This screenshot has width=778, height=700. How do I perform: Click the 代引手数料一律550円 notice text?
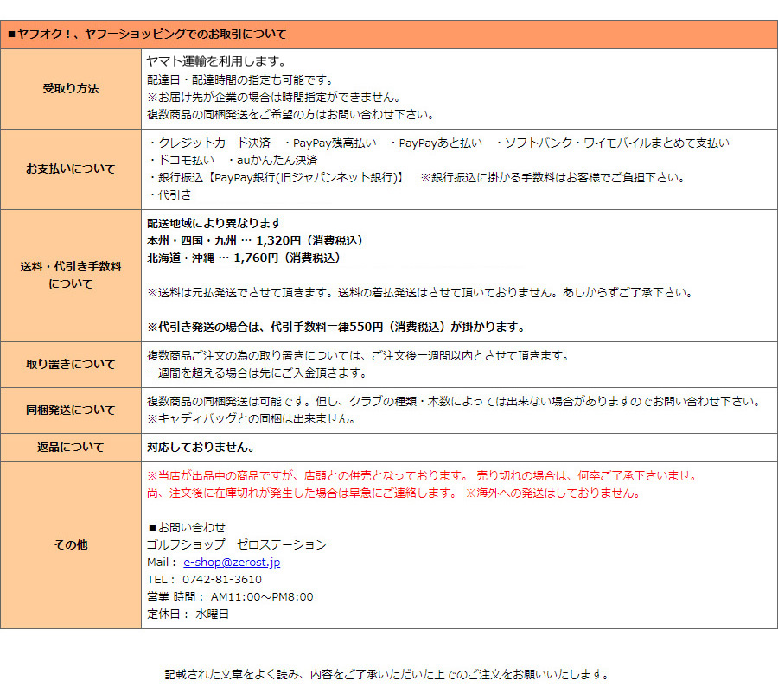tap(336, 327)
